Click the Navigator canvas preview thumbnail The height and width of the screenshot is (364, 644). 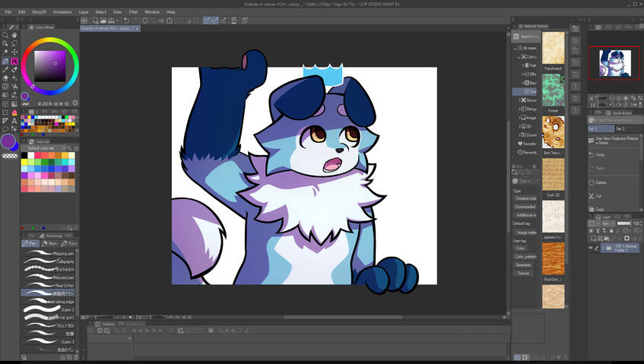[x=614, y=63]
